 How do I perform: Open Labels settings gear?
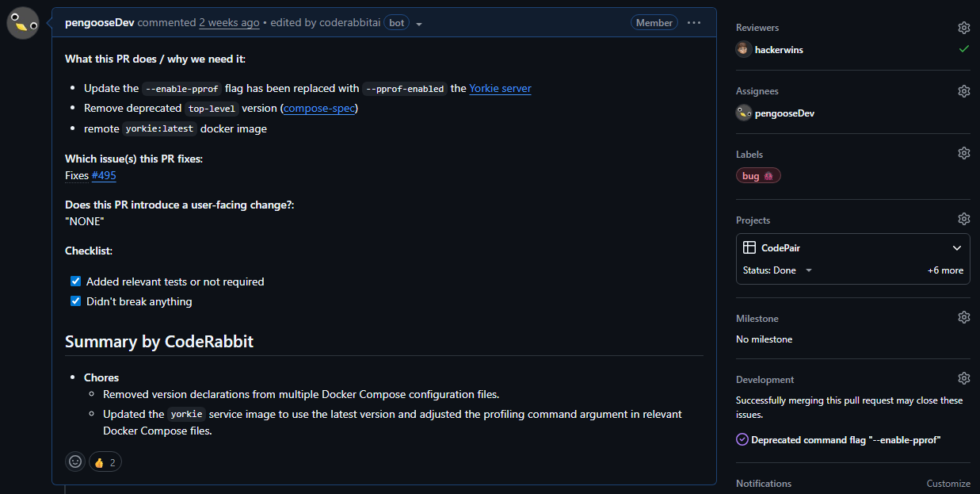(963, 153)
